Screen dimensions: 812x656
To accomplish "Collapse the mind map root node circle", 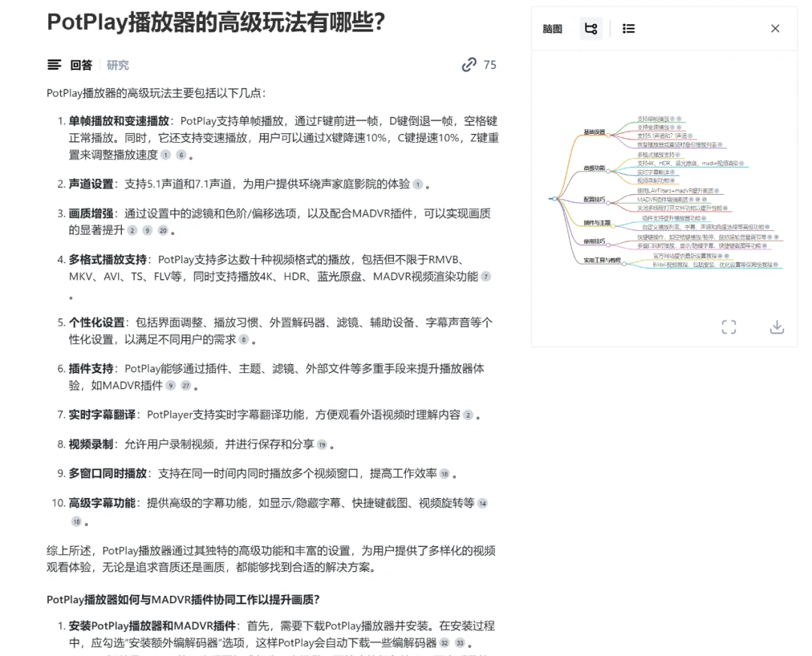I will 555,199.
